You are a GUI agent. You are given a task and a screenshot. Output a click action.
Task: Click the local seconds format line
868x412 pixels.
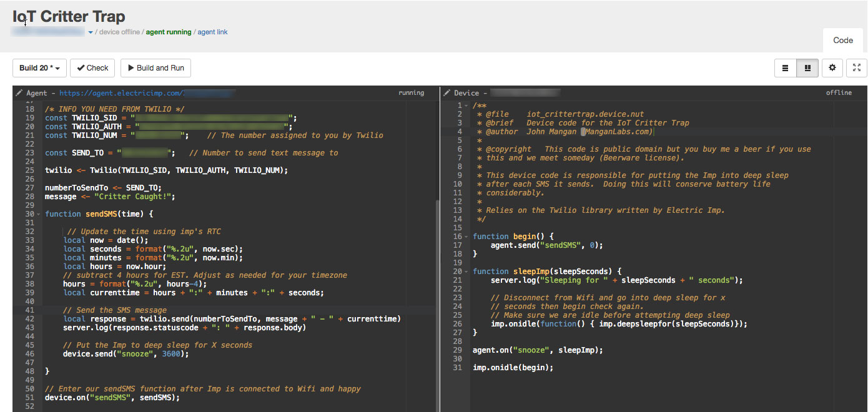pos(153,249)
